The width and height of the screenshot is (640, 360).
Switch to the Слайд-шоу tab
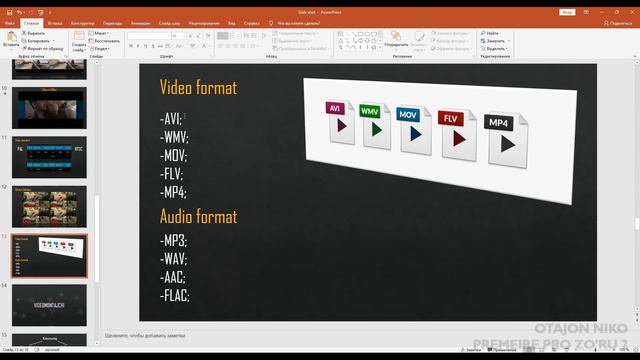click(169, 23)
